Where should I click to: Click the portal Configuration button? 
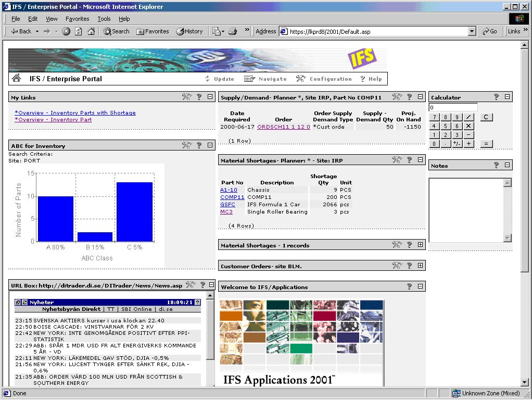click(324, 79)
